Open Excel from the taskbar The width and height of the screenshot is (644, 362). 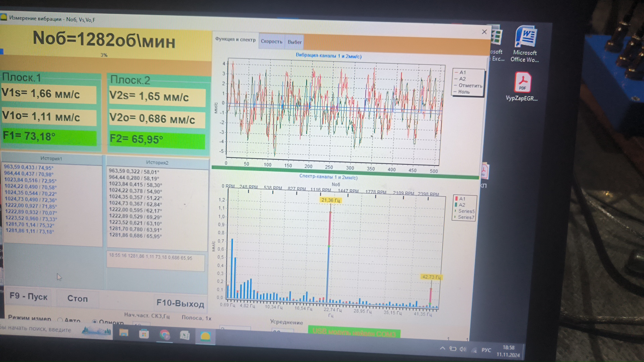pyautogui.click(x=185, y=335)
